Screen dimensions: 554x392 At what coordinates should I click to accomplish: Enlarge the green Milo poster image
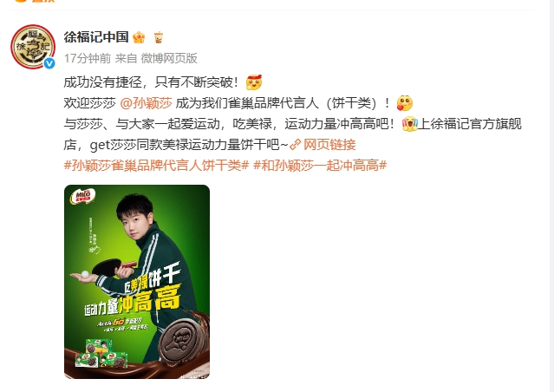pos(137,282)
